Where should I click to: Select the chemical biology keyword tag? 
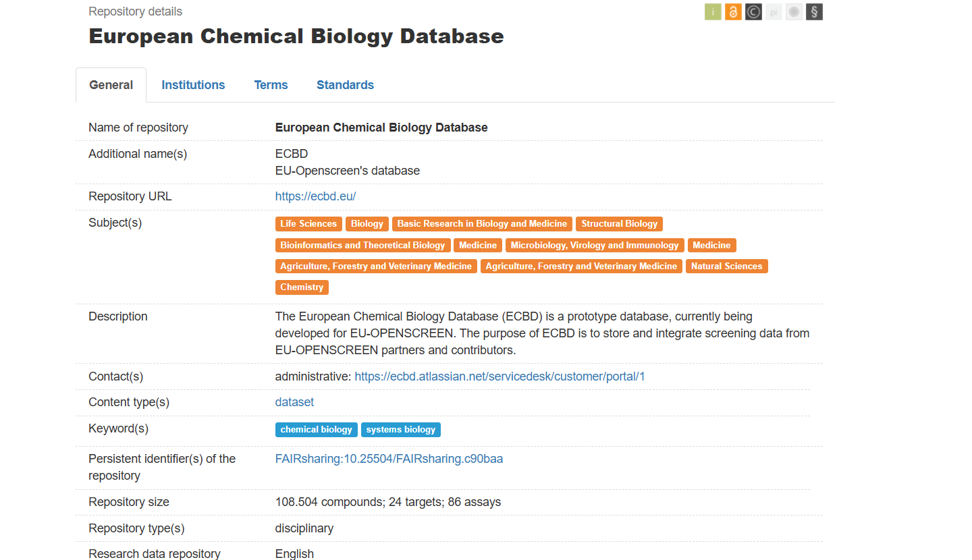pyautogui.click(x=316, y=429)
